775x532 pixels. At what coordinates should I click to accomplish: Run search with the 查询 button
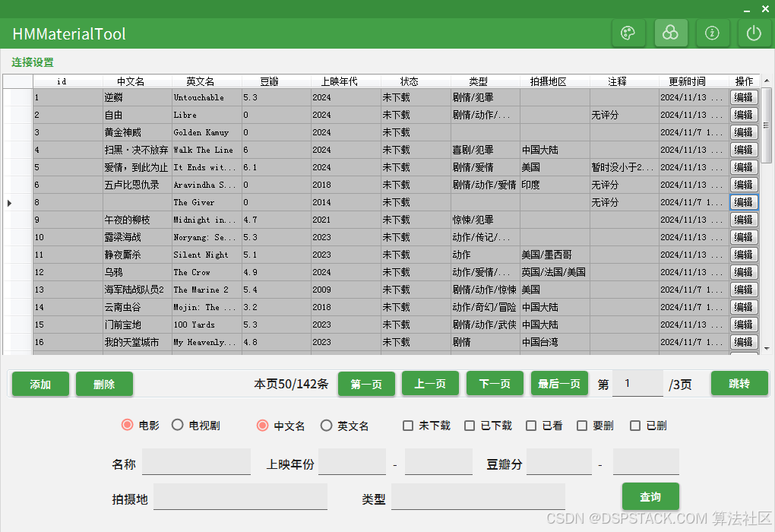[650, 496]
